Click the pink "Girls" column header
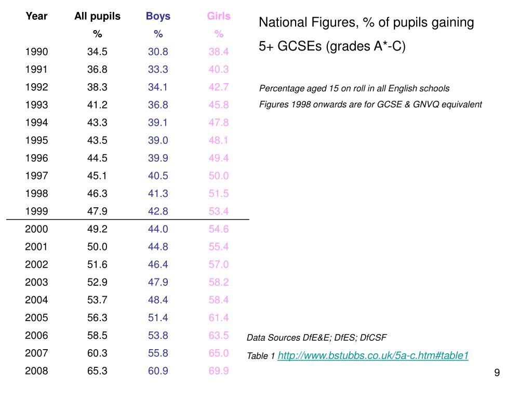The height and width of the screenshot is (399, 532). [x=219, y=16]
